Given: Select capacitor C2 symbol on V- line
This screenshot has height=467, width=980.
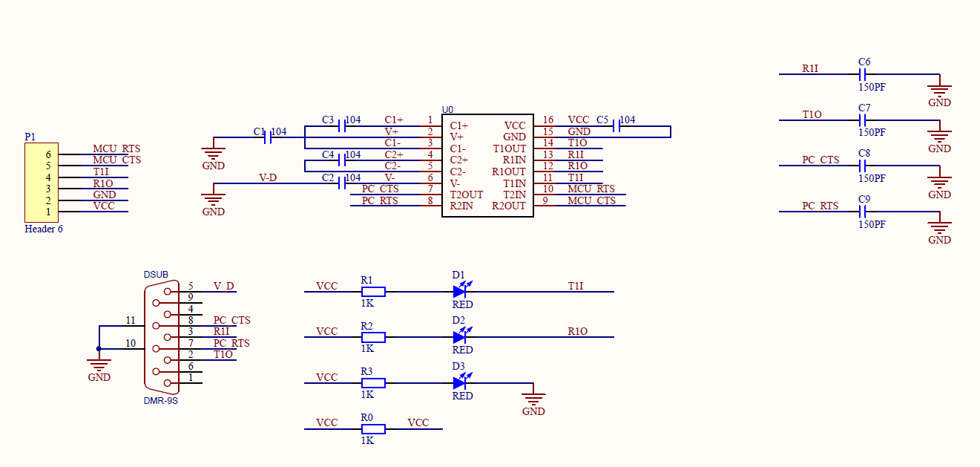Looking at the screenshot, I should (341, 183).
